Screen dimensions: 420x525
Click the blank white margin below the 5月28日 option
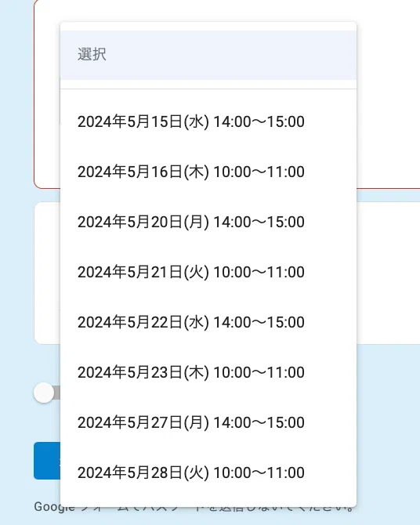click(208, 502)
